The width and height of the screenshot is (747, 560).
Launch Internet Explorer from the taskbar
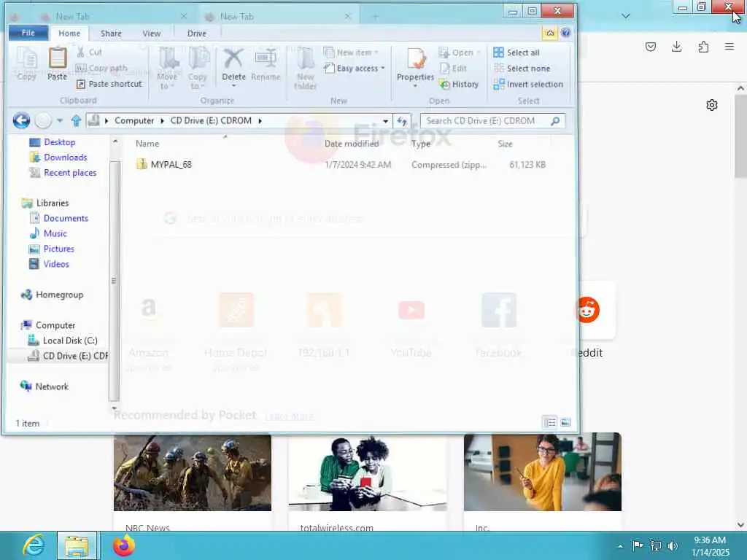(x=34, y=545)
